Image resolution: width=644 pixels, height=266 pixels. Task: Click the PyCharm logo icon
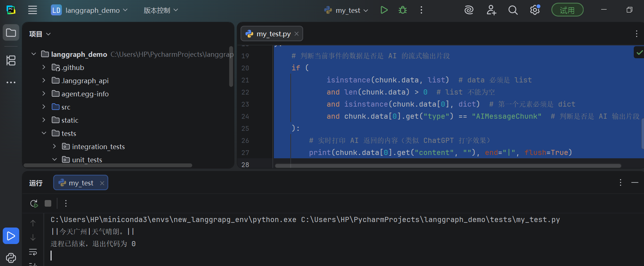11,10
